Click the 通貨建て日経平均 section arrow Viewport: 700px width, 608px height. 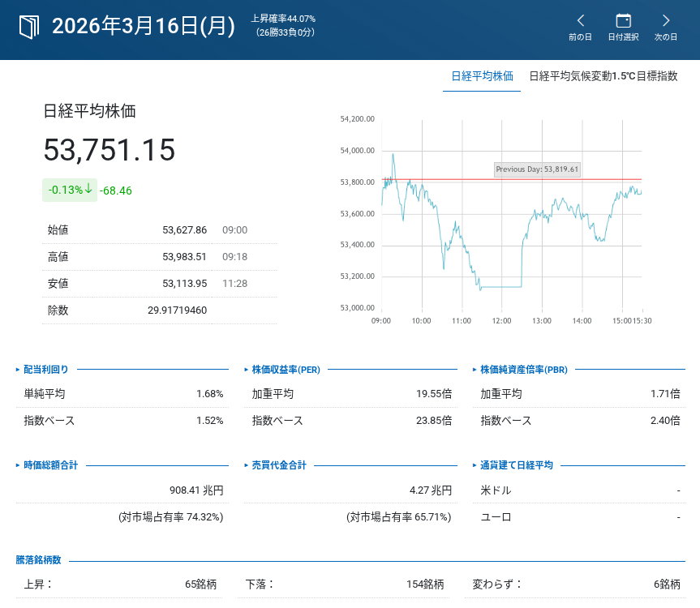(475, 465)
